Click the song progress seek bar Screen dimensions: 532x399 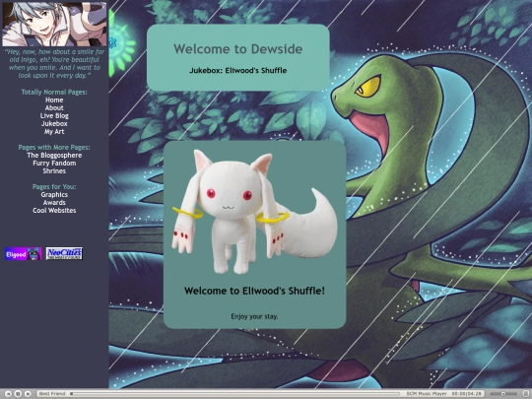pyautogui.click(x=235, y=393)
